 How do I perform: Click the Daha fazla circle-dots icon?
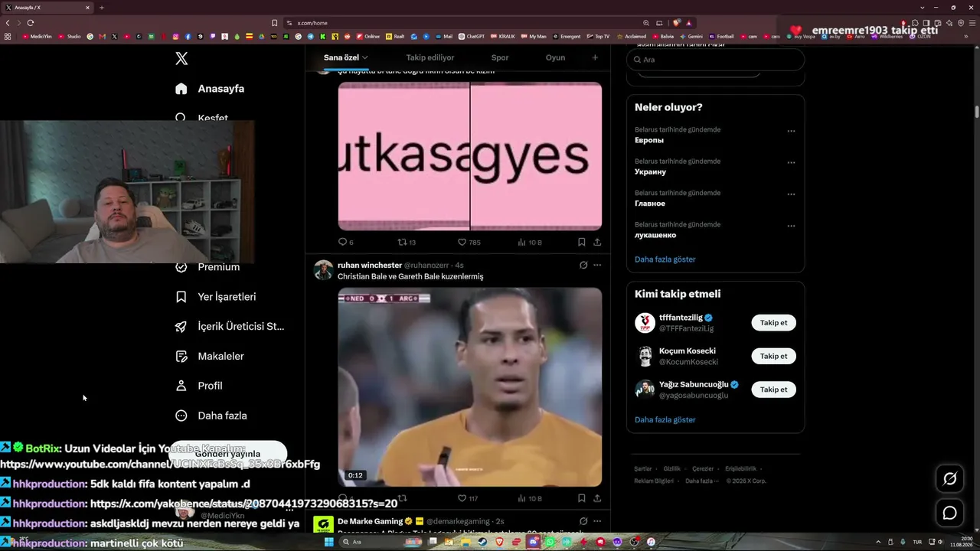pos(181,416)
